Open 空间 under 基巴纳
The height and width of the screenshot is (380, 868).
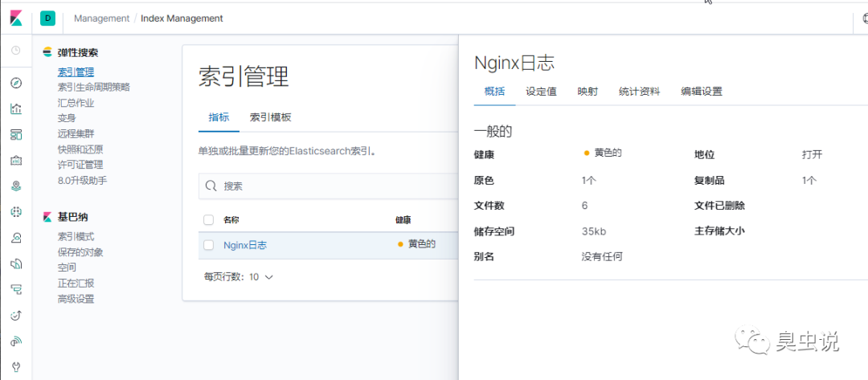click(x=67, y=268)
